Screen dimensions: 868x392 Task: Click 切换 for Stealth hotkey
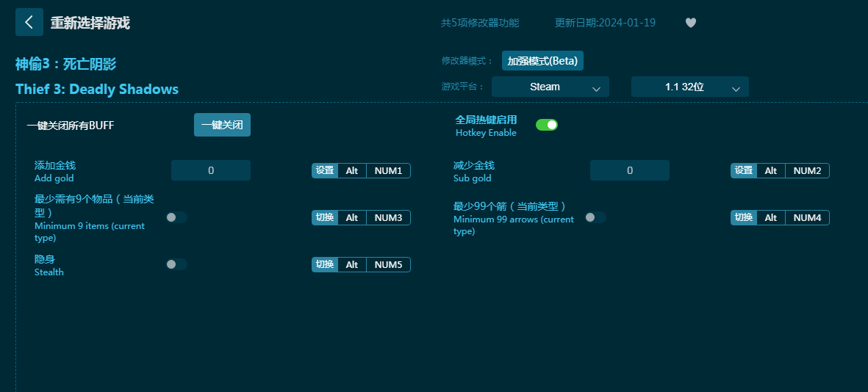[325, 264]
